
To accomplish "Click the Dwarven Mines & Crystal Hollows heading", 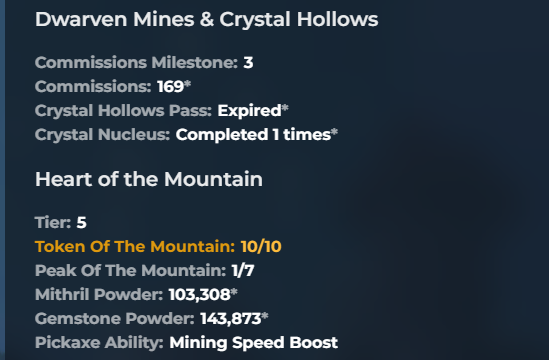I will [x=207, y=19].
